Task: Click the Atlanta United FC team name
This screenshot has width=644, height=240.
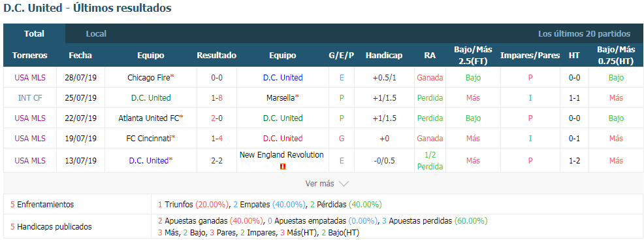Action: click(x=149, y=118)
